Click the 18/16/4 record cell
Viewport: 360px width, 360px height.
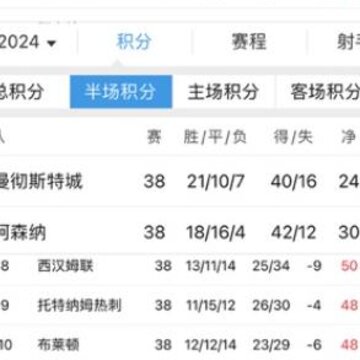216,232
